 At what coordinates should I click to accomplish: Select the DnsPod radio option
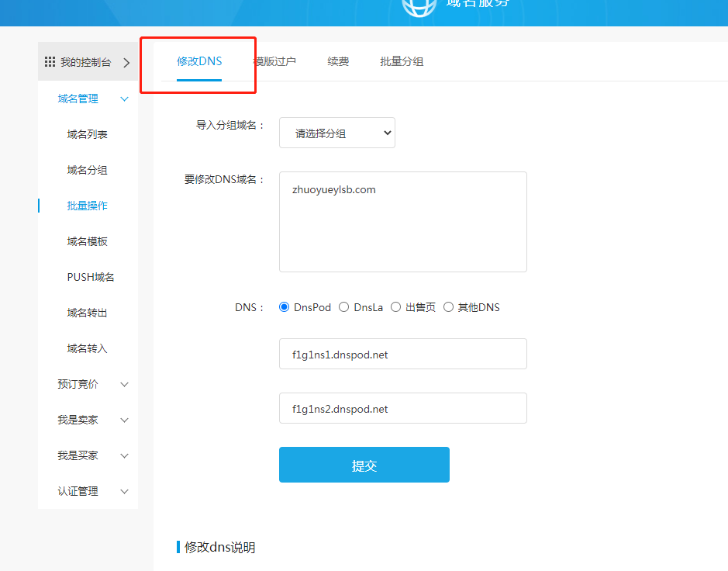click(284, 307)
